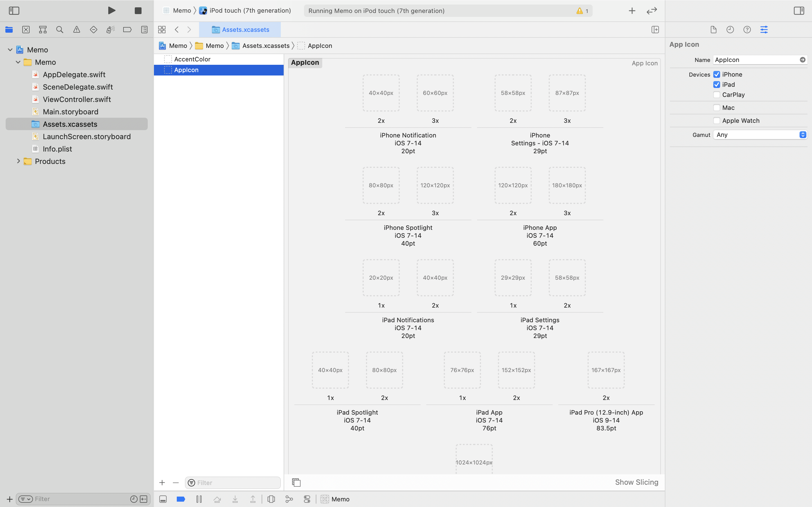The width and height of the screenshot is (812, 507).
Task: Click the Show Slicing button
Action: point(636,482)
